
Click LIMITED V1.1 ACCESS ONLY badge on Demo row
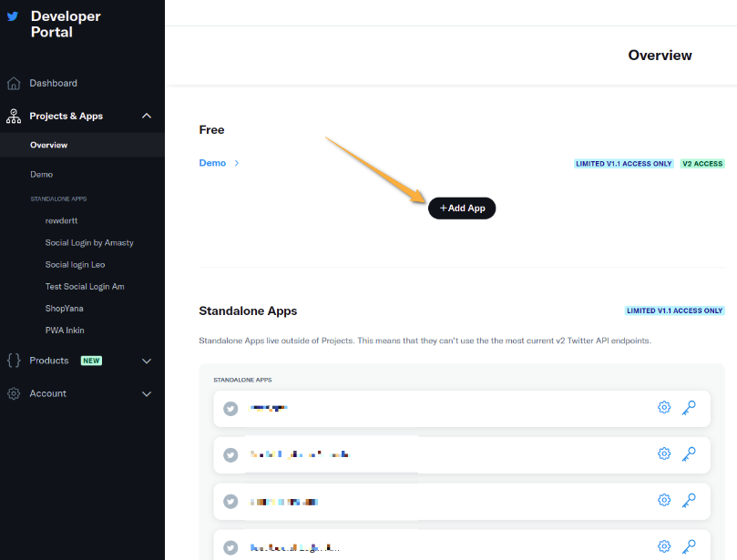click(x=624, y=164)
